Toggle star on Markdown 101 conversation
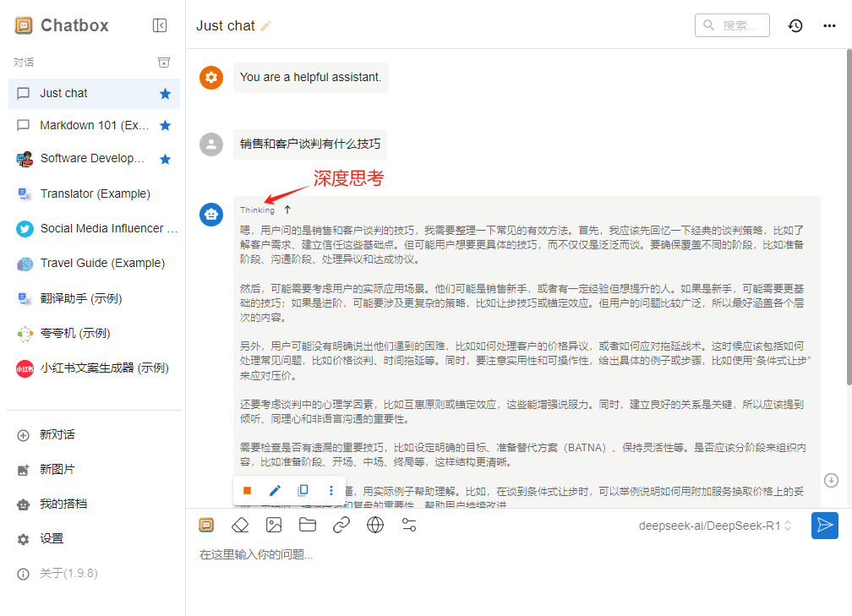 pyautogui.click(x=166, y=126)
